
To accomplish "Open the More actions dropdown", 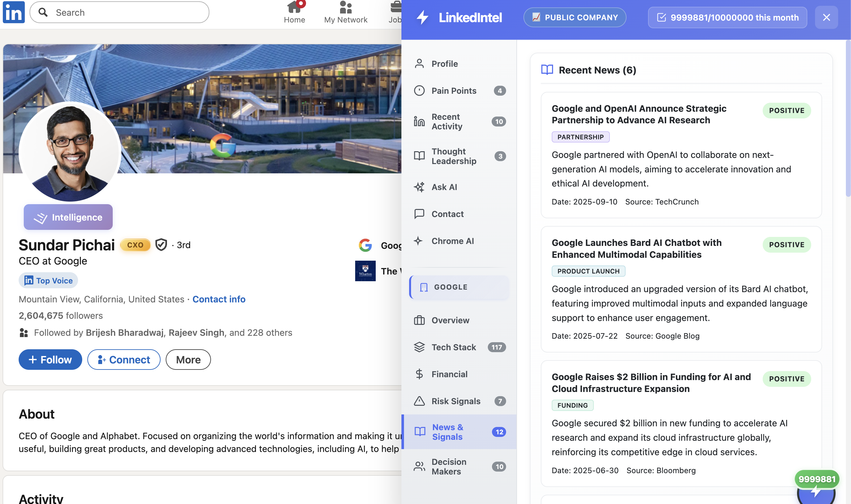I will coord(188,360).
